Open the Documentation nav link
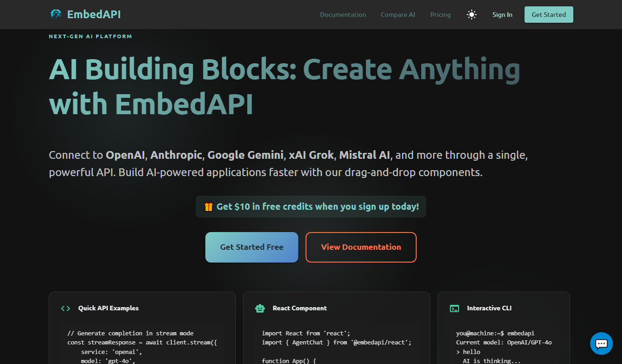The width and height of the screenshot is (622, 364). pos(343,15)
